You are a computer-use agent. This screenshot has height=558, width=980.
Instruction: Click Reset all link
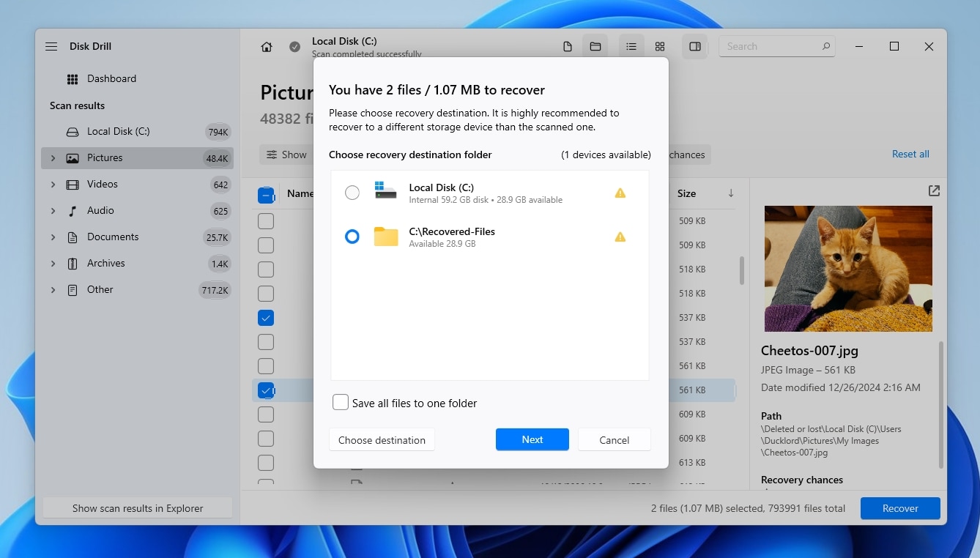pos(910,154)
